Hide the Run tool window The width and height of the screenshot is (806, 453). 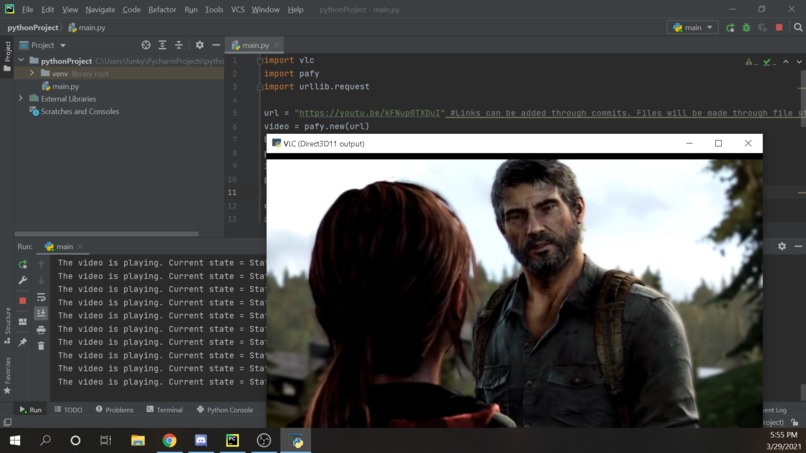tap(798, 246)
